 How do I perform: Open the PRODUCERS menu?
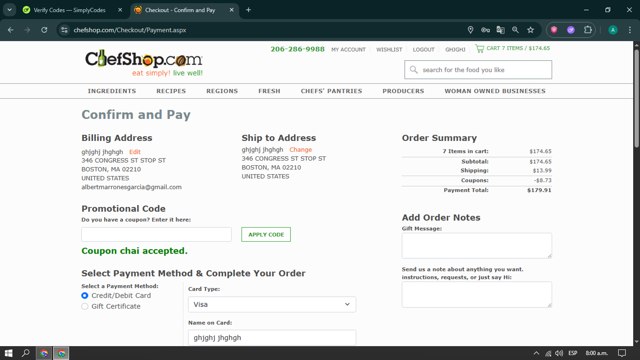coord(403,91)
